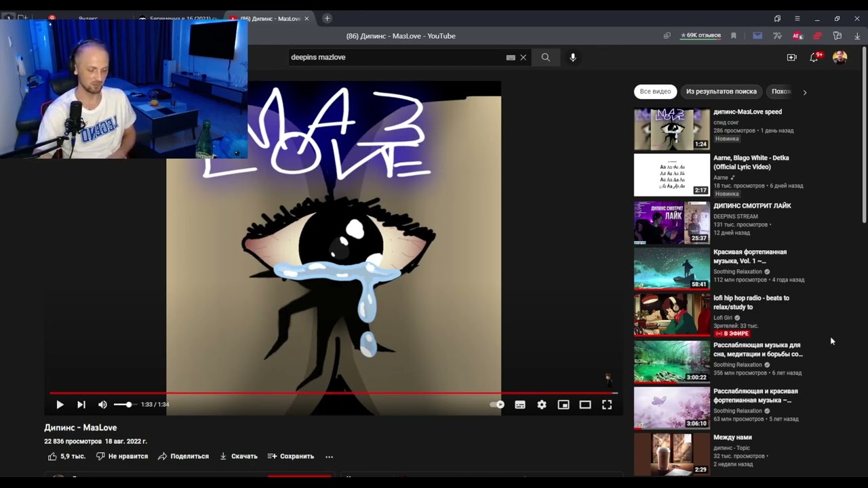Save video via Сохранить button
Screen dimensions: 868x488
(291, 456)
